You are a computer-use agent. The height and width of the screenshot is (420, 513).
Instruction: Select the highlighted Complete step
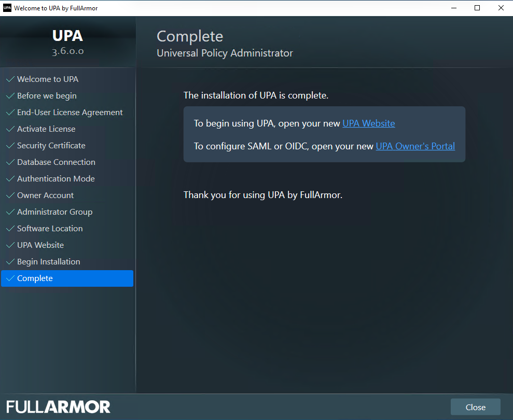[35, 278]
